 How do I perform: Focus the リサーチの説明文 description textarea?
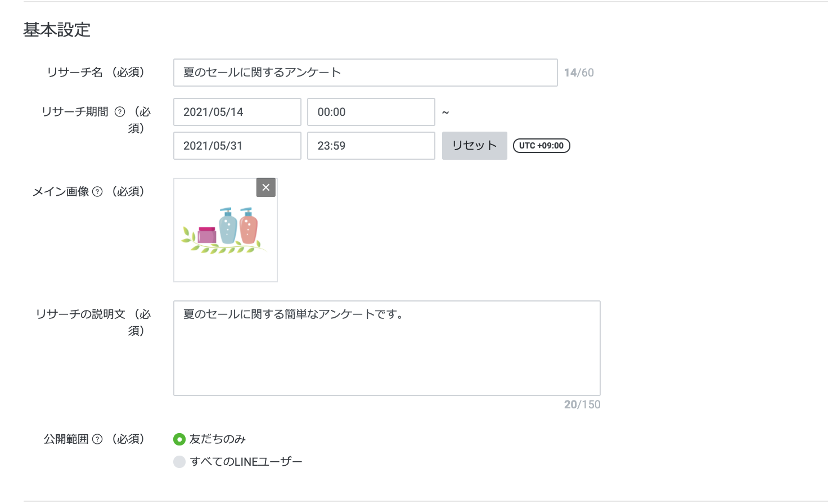(x=386, y=348)
